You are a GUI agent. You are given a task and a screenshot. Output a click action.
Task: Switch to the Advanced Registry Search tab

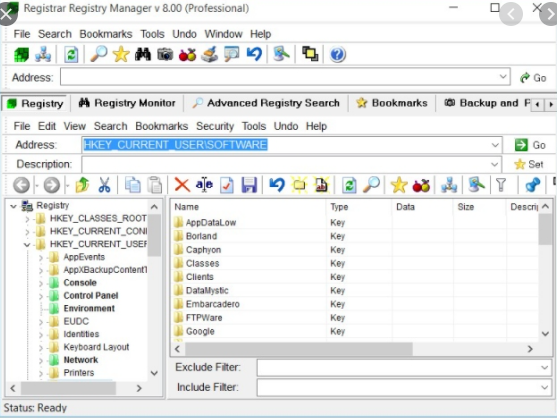(266, 103)
